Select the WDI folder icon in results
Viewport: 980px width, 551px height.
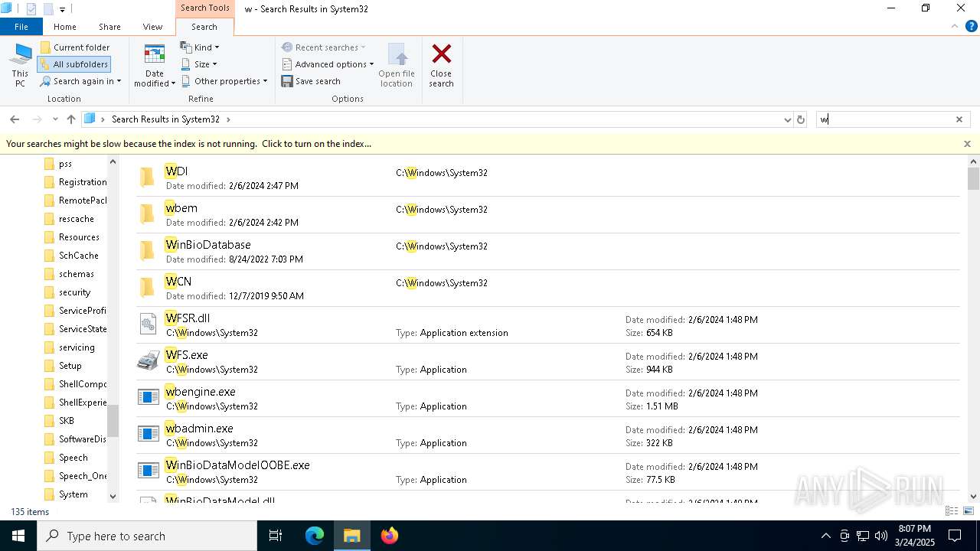coord(148,178)
